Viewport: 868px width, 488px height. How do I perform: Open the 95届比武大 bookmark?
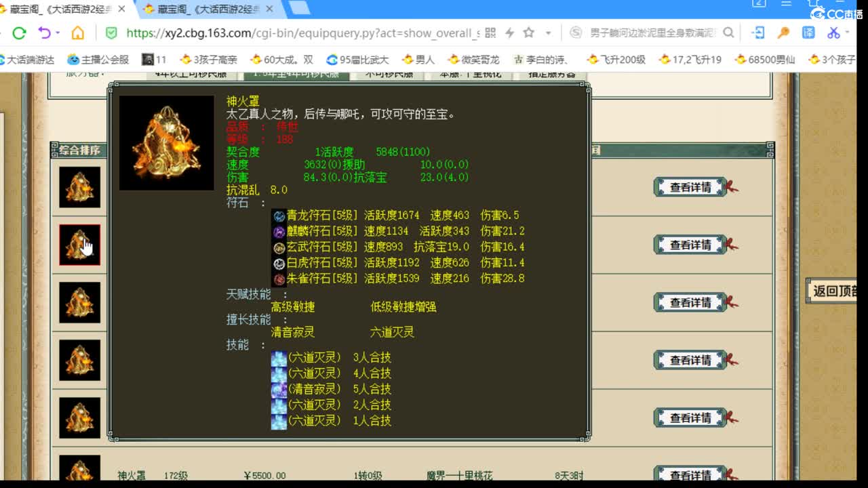click(x=357, y=60)
